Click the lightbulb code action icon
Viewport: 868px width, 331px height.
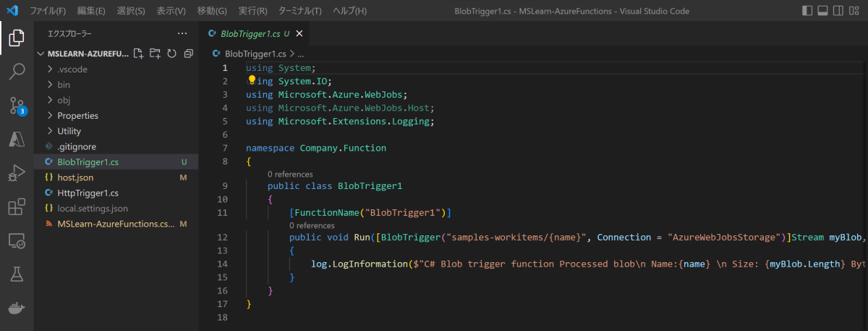252,80
